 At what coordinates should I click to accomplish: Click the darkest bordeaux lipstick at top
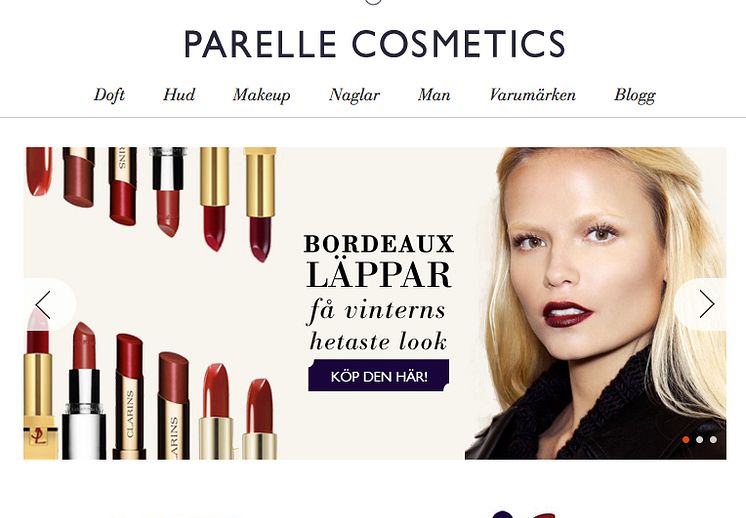coord(260,205)
